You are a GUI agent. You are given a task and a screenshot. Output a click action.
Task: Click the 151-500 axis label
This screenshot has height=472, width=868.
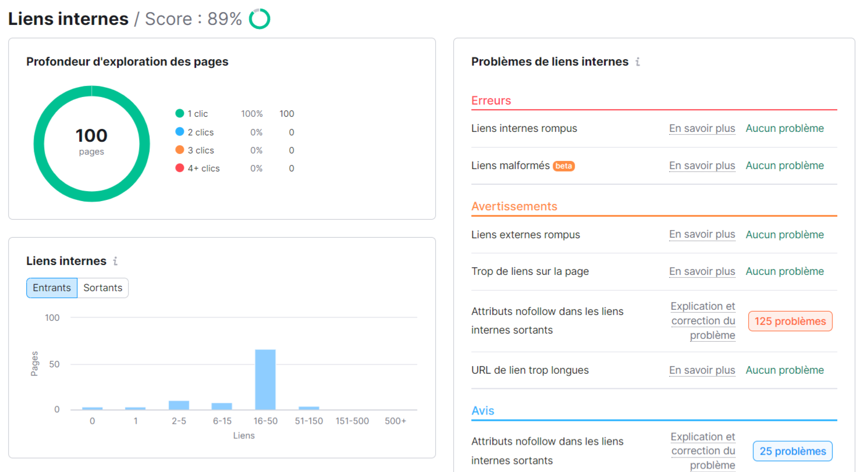[352, 421]
